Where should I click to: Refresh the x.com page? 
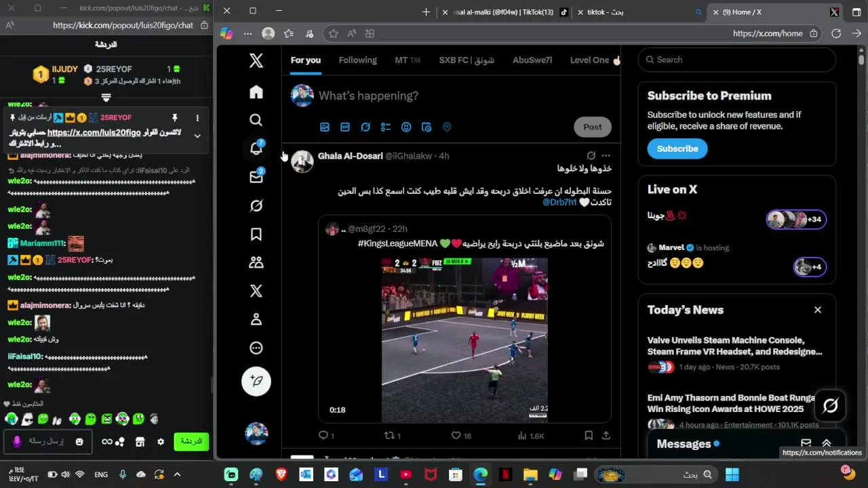pyautogui.click(x=836, y=33)
